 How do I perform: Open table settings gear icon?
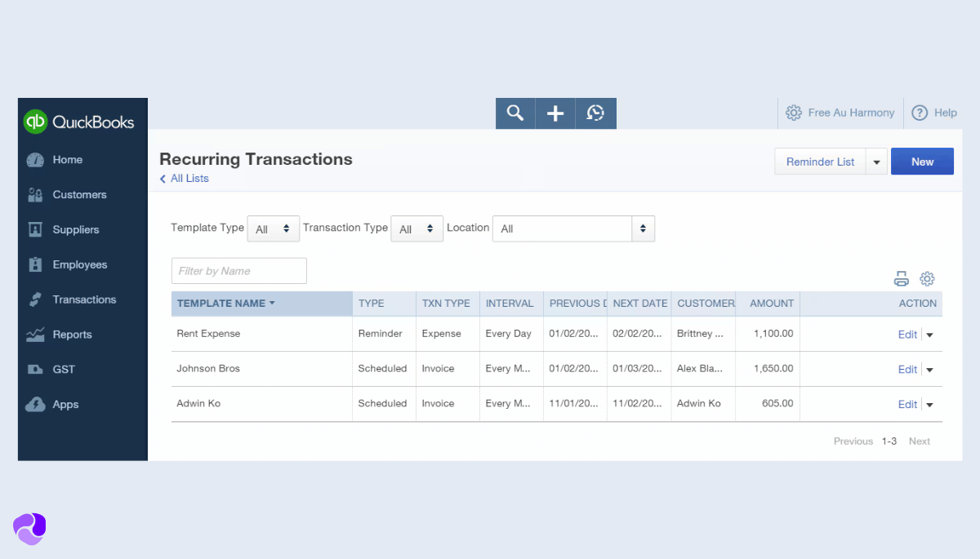pos(927,279)
